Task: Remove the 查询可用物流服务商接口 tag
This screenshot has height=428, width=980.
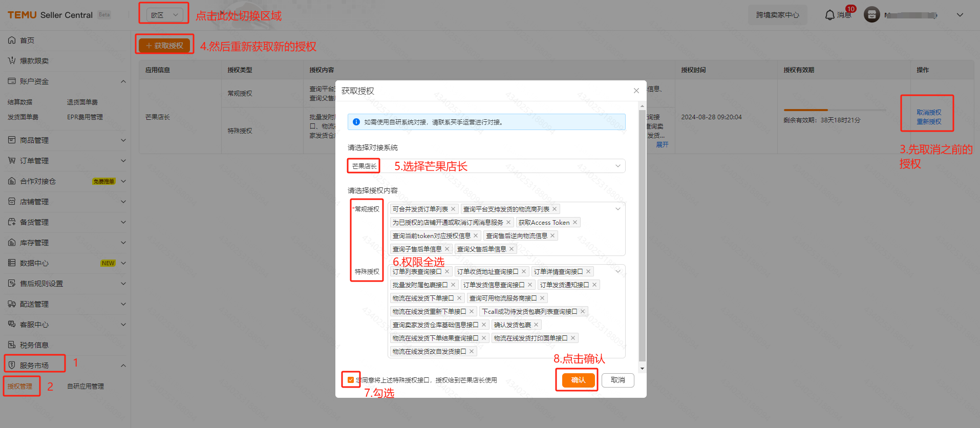Action: point(542,298)
